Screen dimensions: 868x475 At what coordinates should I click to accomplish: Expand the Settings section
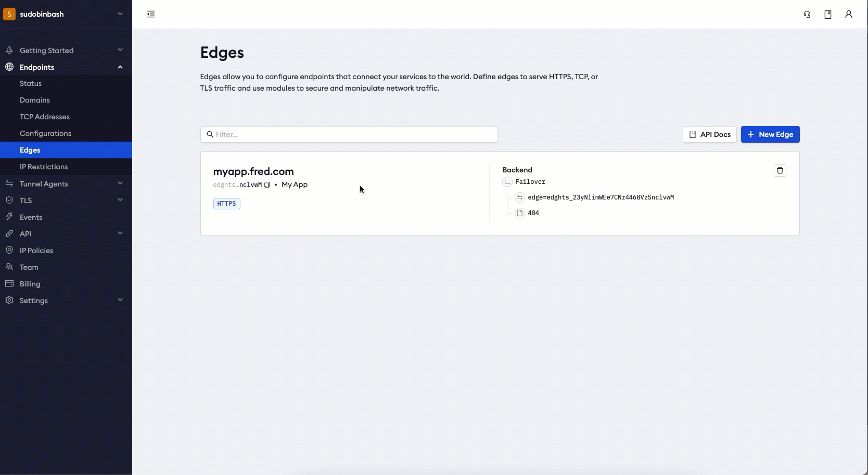(x=120, y=300)
